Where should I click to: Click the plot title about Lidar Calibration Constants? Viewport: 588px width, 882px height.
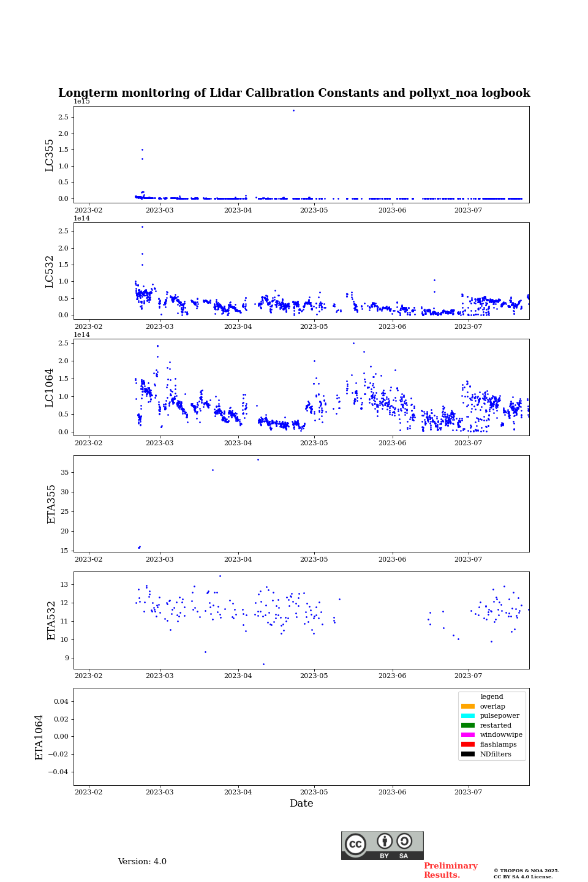point(294,93)
